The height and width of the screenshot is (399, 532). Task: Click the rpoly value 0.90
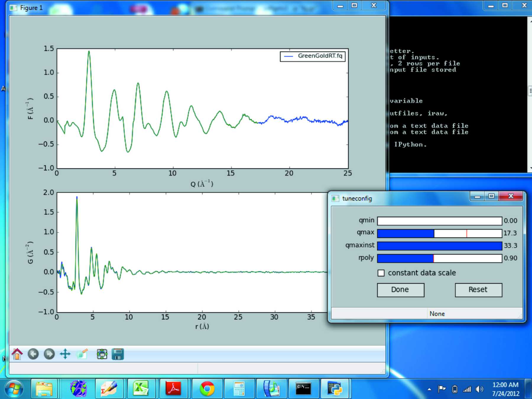(510, 258)
